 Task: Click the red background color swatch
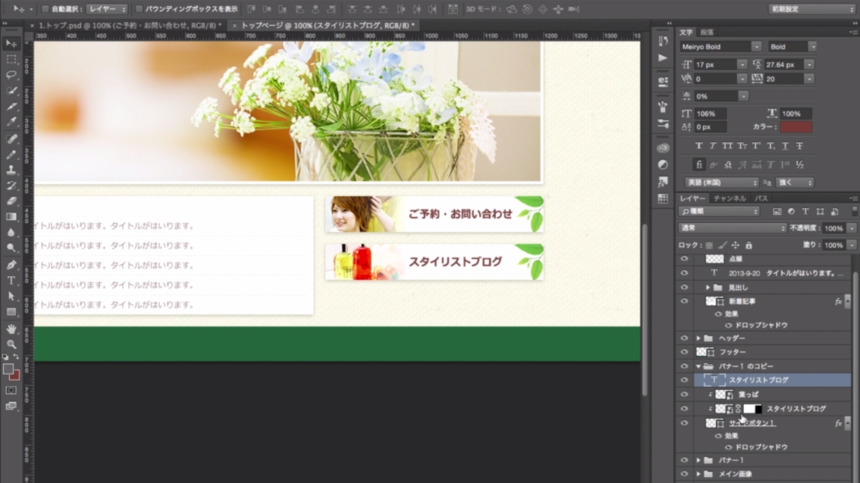pyautogui.click(x=15, y=376)
